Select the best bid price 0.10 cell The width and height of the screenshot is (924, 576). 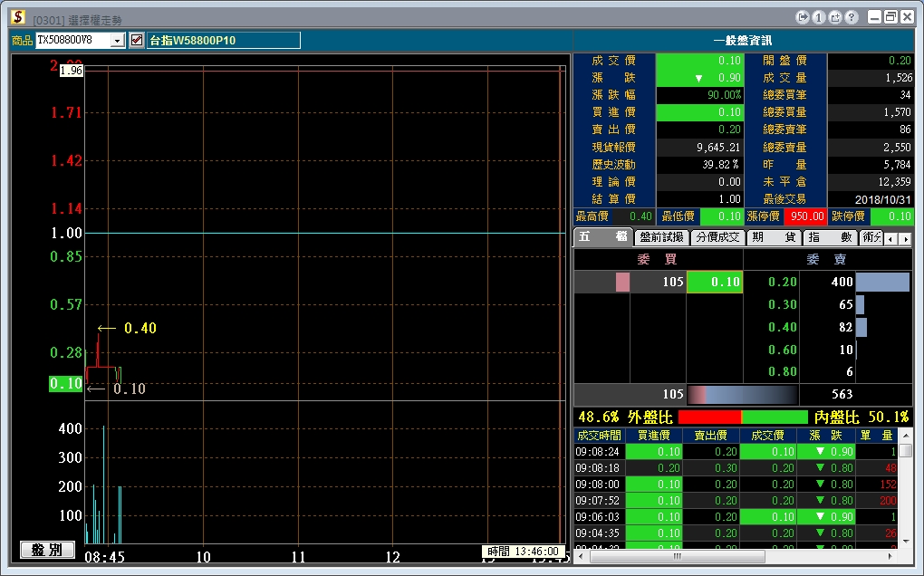pos(714,282)
